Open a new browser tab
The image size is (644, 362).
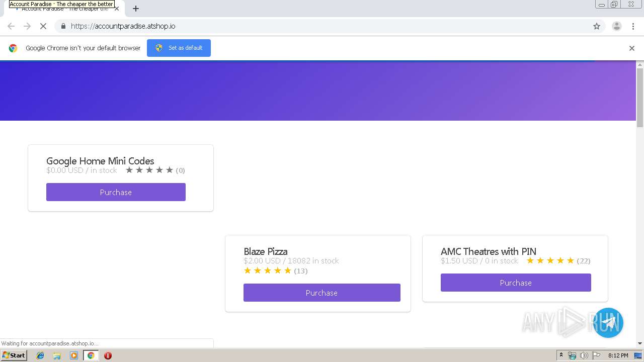point(136,9)
